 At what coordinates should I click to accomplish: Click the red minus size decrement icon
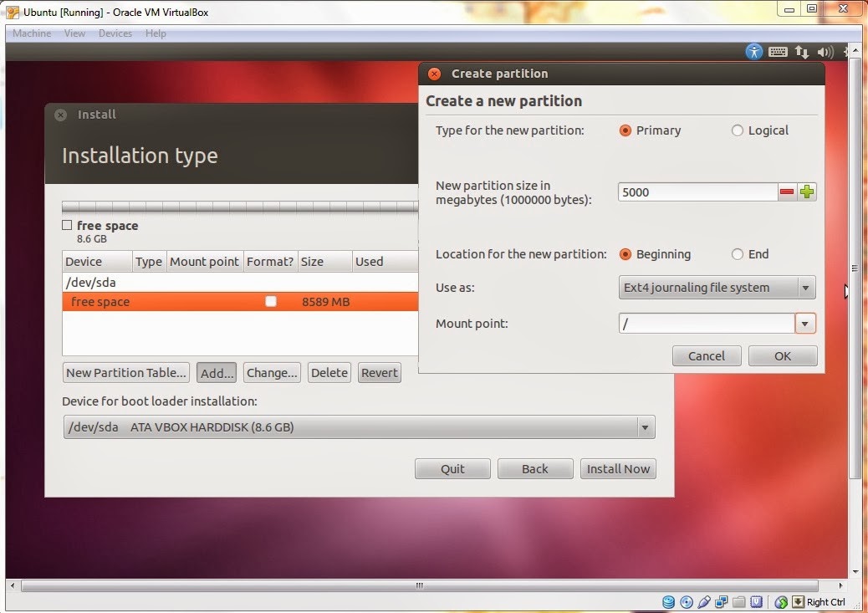coord(787,192)
